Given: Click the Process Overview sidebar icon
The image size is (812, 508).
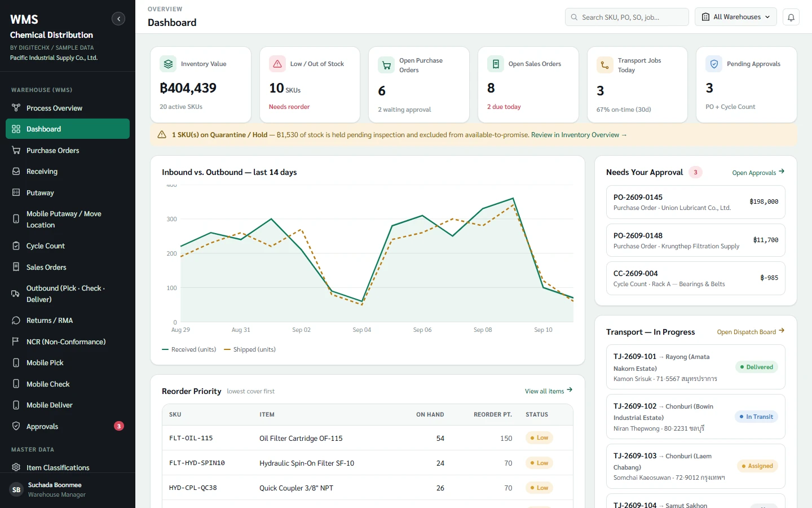Looking at the screenshot, I should click(16, 108).
